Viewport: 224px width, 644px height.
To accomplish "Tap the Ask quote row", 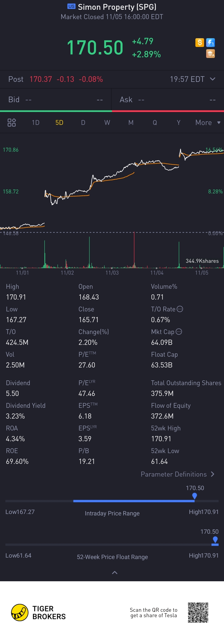I will (x=168, y=100).
